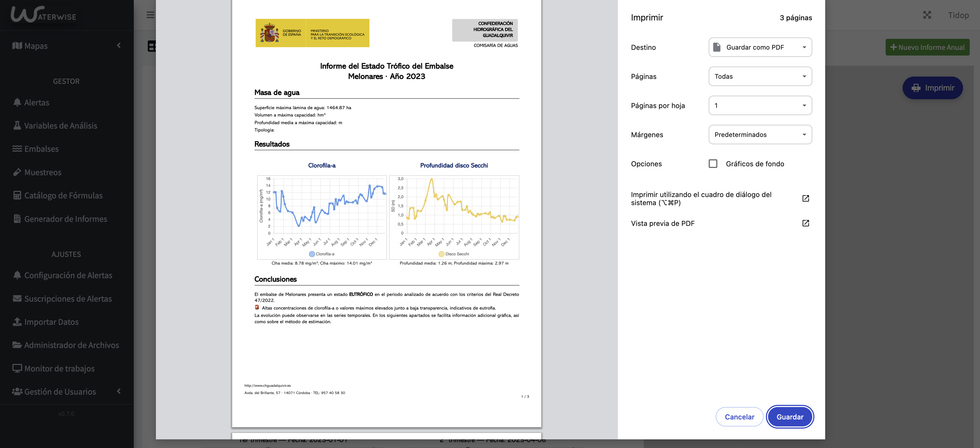The height and width of the screenshot is (448, 980).
Task: Toggle the hamburger sidebar menu icon
Action: tap(151, 15)
